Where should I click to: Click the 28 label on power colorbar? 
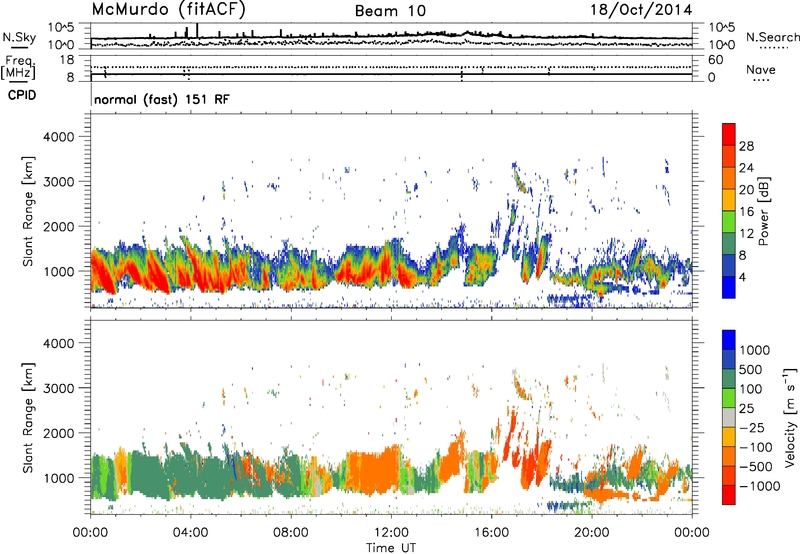tap(746, 146)
